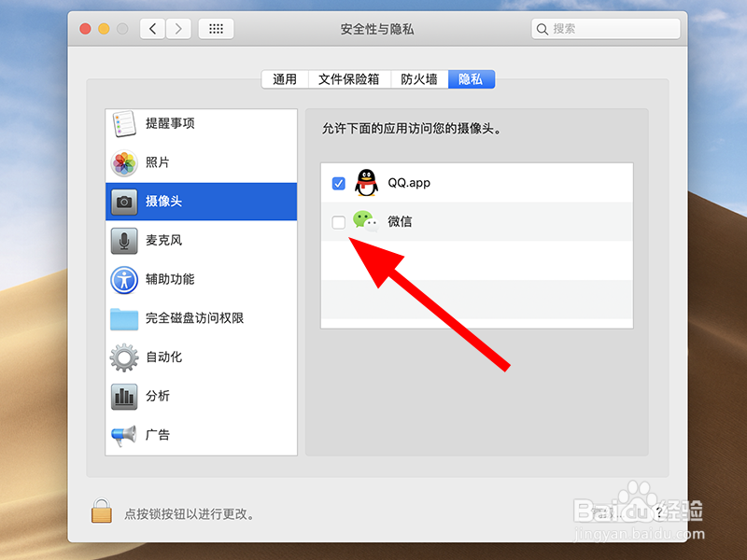Select 广告 label in the privacy list

tap(158, 435)
